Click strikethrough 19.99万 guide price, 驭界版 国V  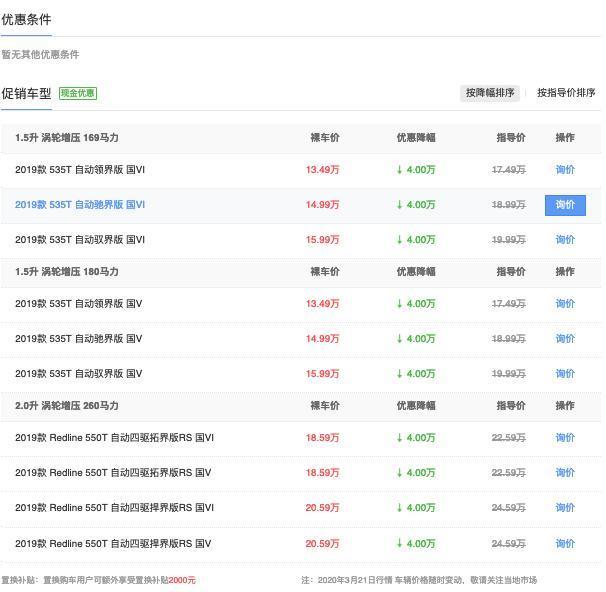(509, 374)
